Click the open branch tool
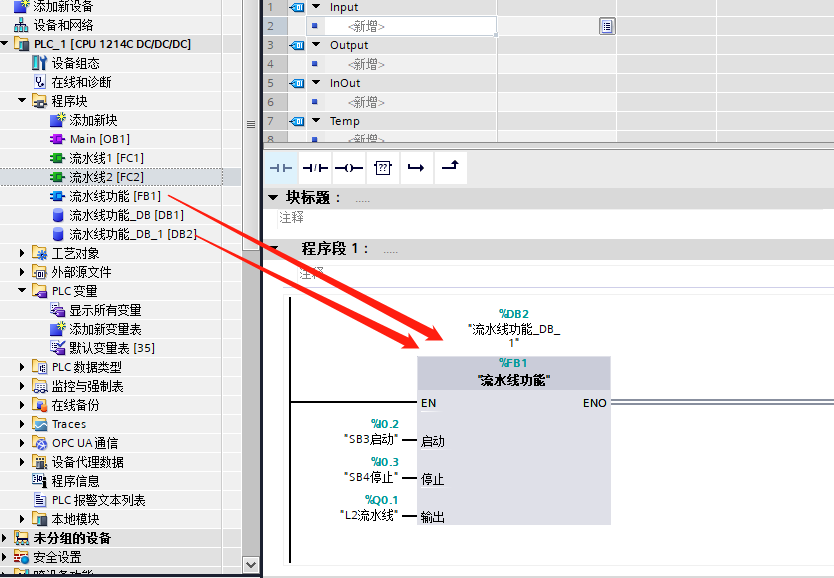This screenshot has height=578, width=834. coord(416,168)
